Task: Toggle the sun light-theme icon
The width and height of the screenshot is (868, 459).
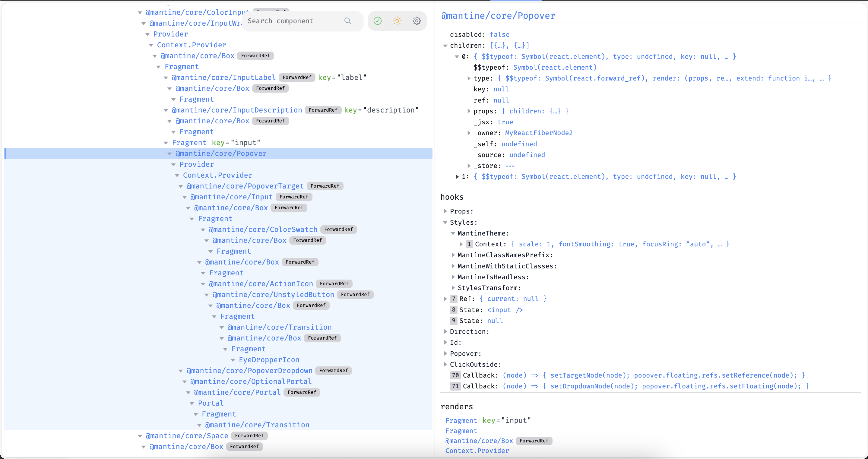Action: coord(397,21)
